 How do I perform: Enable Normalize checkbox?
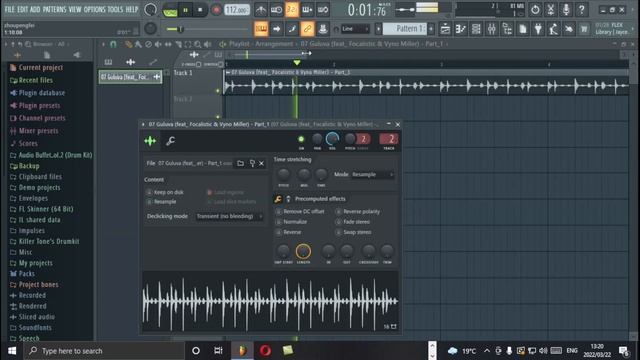(x=278, y=222)
